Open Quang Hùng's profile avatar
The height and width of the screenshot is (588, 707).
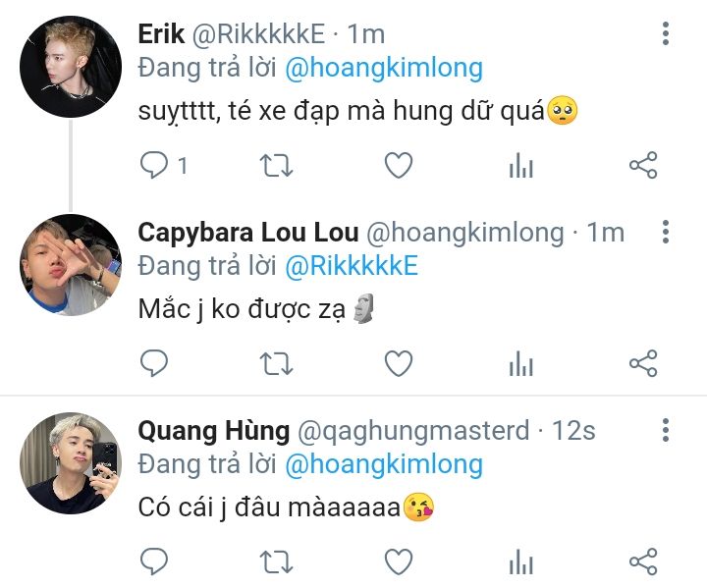(x=71, y=463)
